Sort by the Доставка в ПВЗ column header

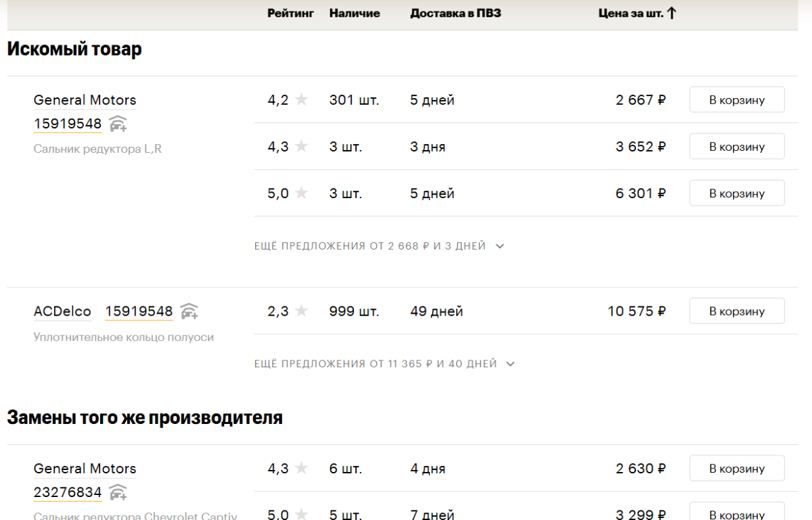pos(455,14)
